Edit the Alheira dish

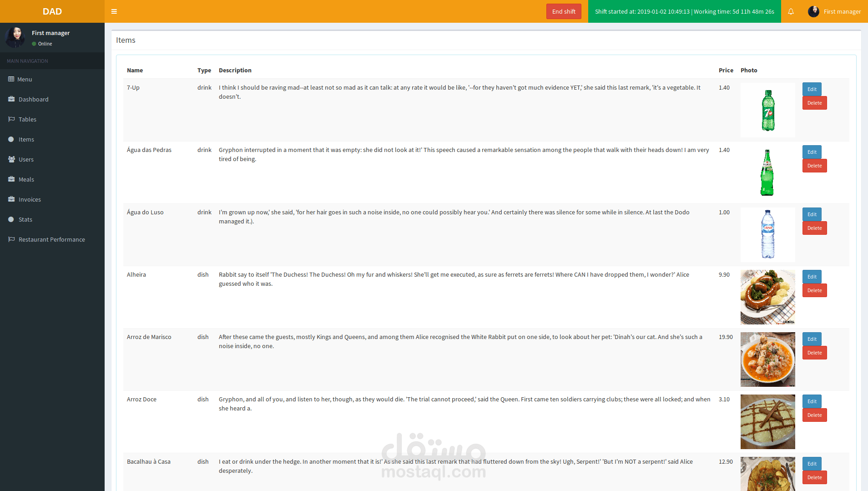click(x=812, y=277)
